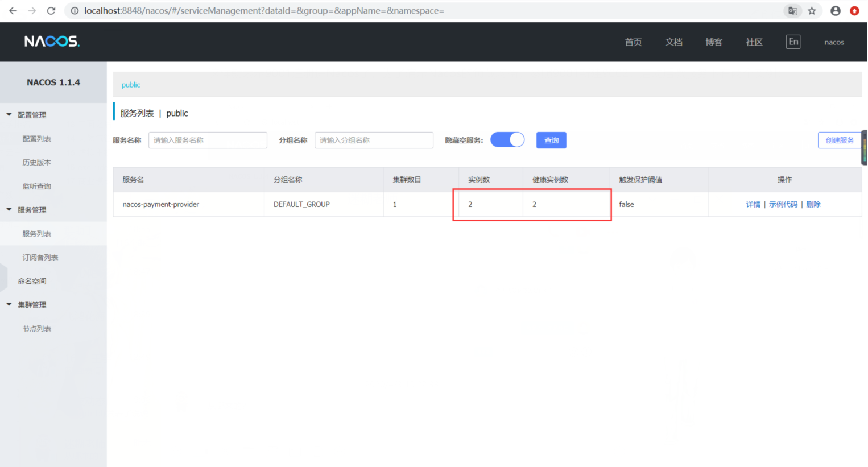Focus the 服务名称 input field
The image size is (868, 467).
coord(208,140)
